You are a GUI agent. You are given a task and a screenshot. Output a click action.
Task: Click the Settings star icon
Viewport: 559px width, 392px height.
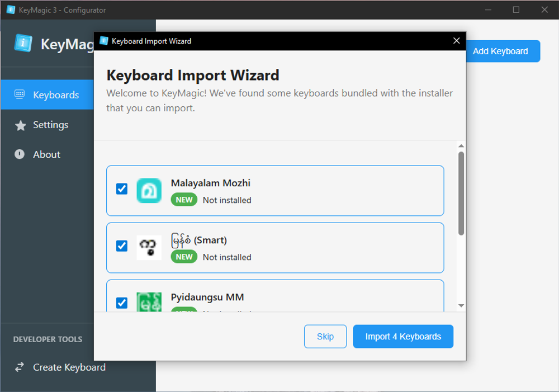tap(20, 125)
